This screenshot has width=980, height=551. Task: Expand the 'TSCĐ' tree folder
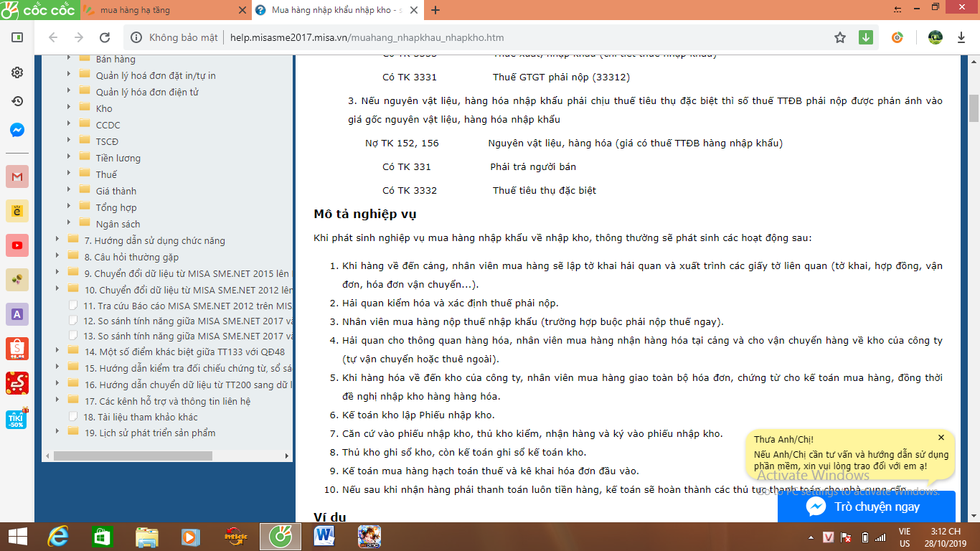coord(69,141)
